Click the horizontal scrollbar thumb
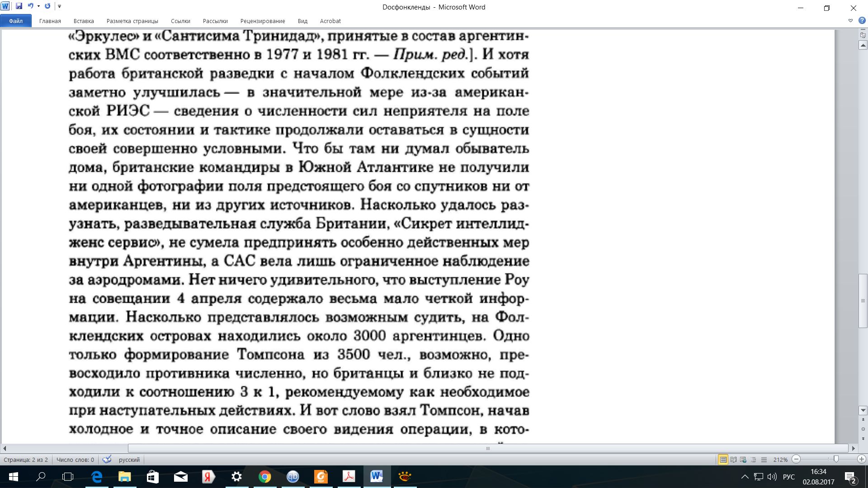868x488 pixels. 488,448
